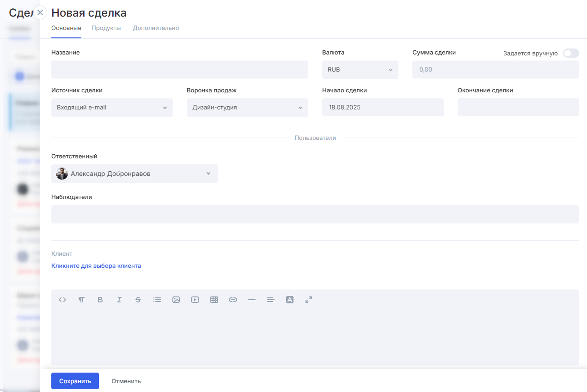Insert a link using editor toolbar
Screen dimensions: 587x392
click(233, 300)
